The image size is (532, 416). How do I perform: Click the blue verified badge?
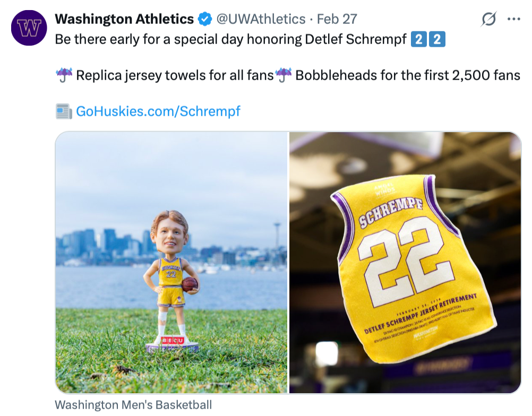(x=204, y=20)
